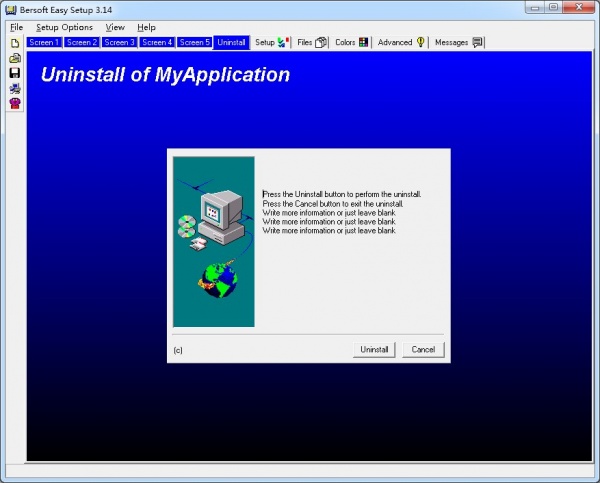This screenshot has height=483, width=600.
Task: Click the installer computer artwork image
Action: point(214,241)
